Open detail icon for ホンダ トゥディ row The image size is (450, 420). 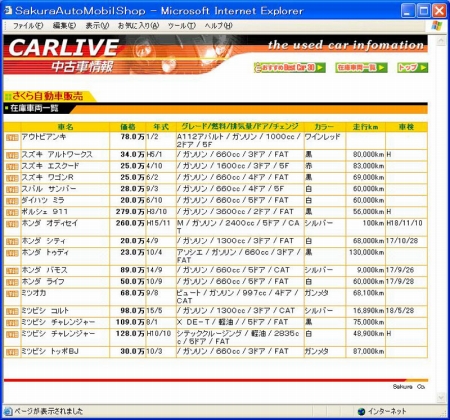pyautogui.click(x=12, y=253)
